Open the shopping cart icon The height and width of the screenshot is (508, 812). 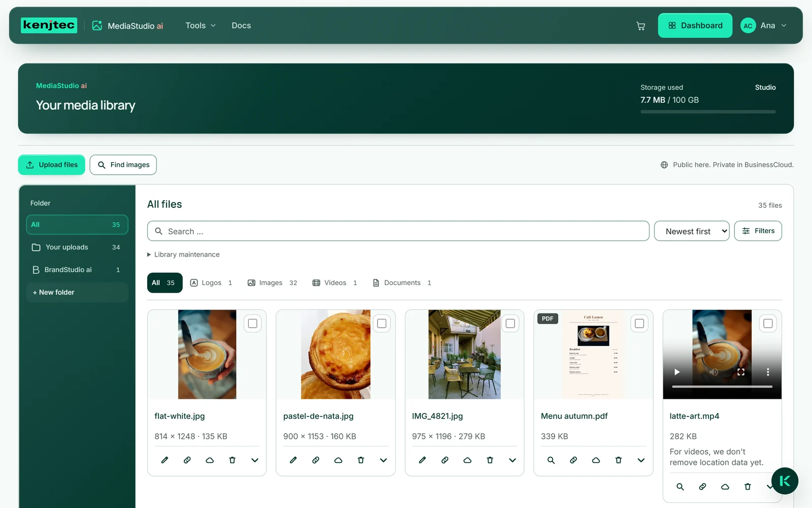(640, 26)
